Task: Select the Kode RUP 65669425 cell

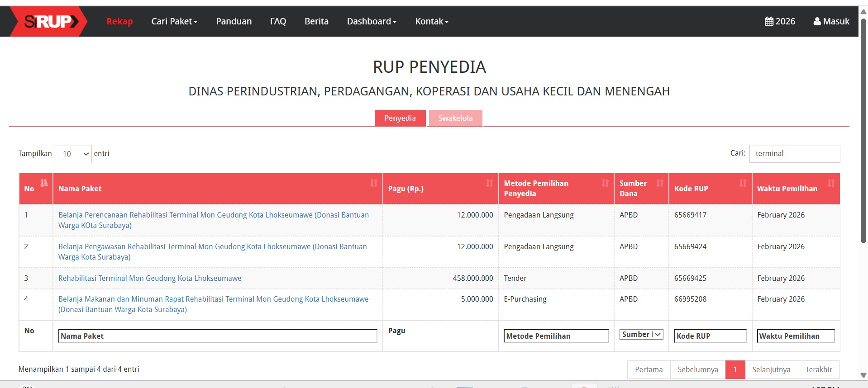Action: 711,278
